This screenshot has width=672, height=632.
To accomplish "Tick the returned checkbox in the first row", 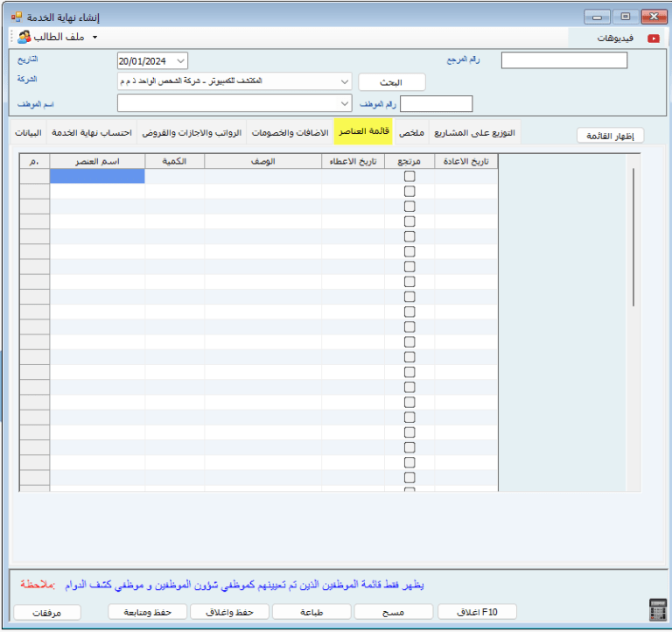I will pyautogui.click(x=409, y=176).
